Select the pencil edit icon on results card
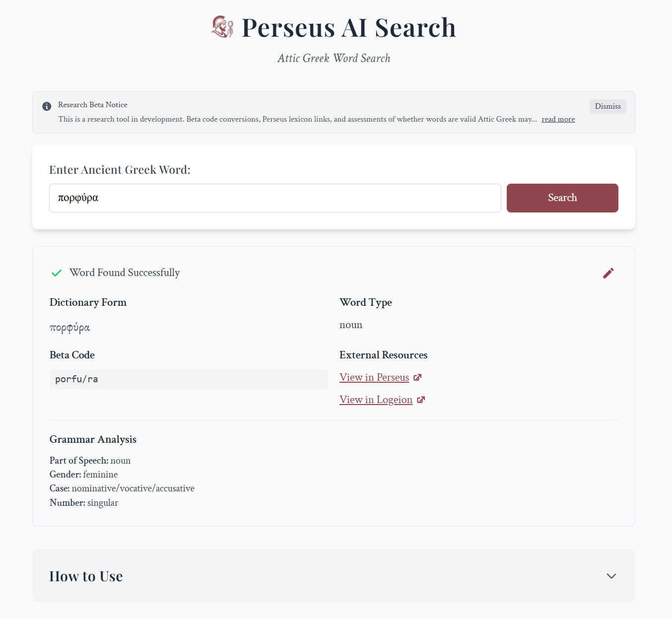 [608, 273]
